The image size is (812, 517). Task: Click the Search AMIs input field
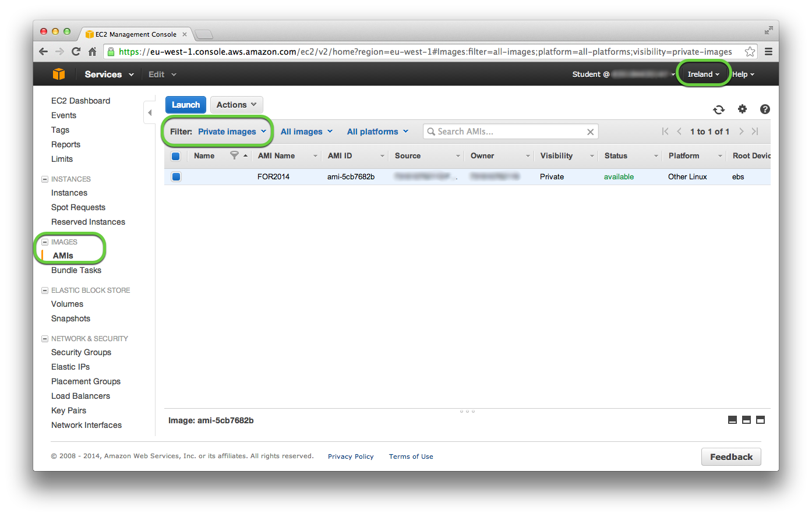click(x=510, y=132)
